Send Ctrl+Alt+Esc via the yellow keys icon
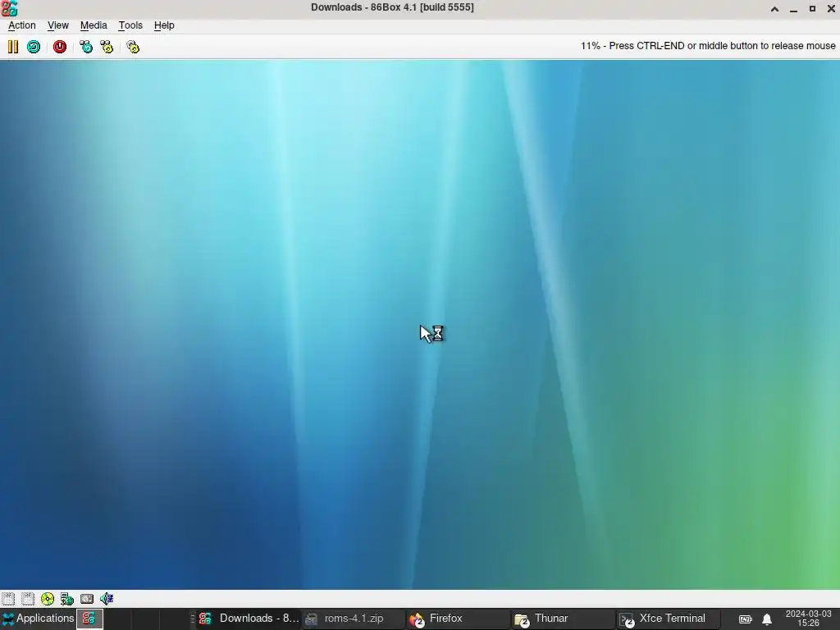This screenshot has width=840, height=630. [x=107, y=47]
